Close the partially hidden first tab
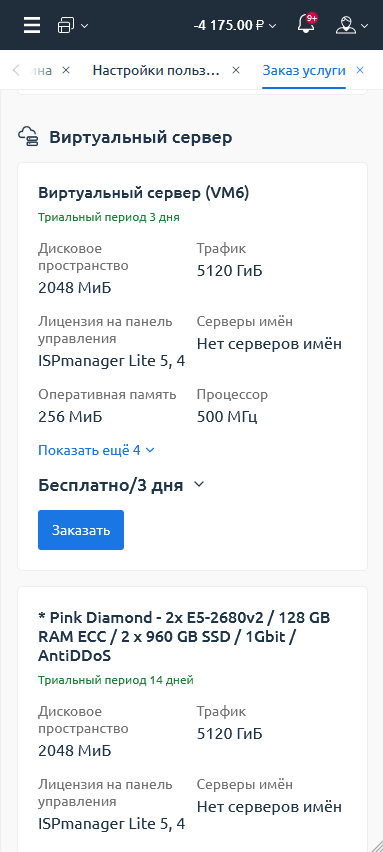Screen dimensions: 383x852 [x=66, y=70]
